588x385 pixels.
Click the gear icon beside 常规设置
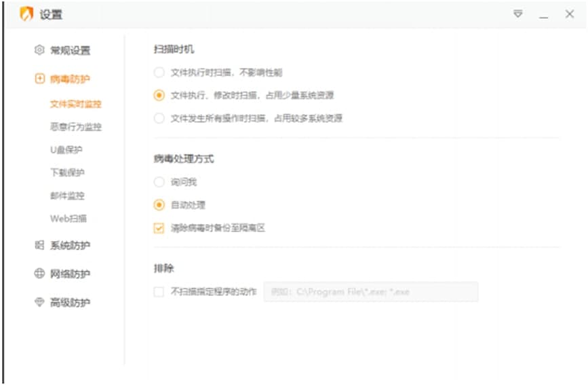pos(39,50)
